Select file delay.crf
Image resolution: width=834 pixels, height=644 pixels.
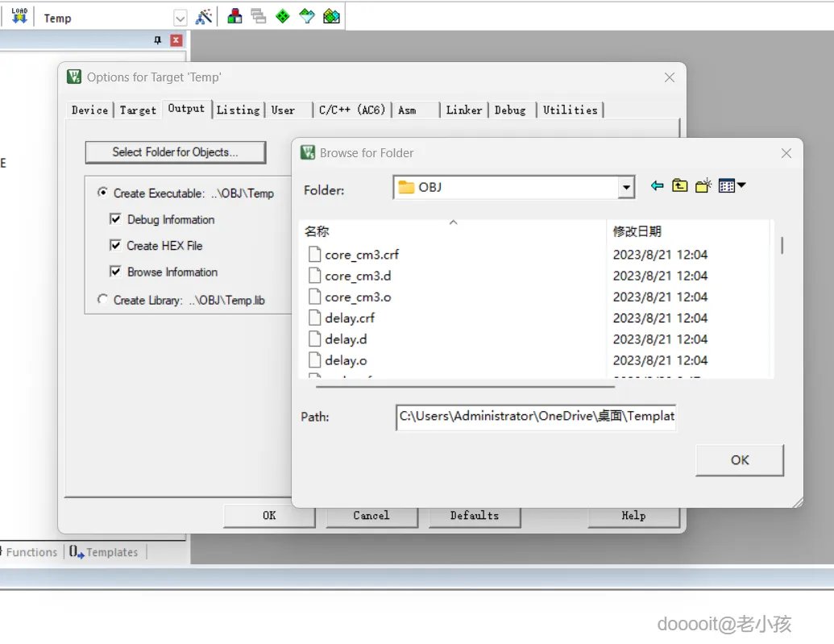point(350,318)
